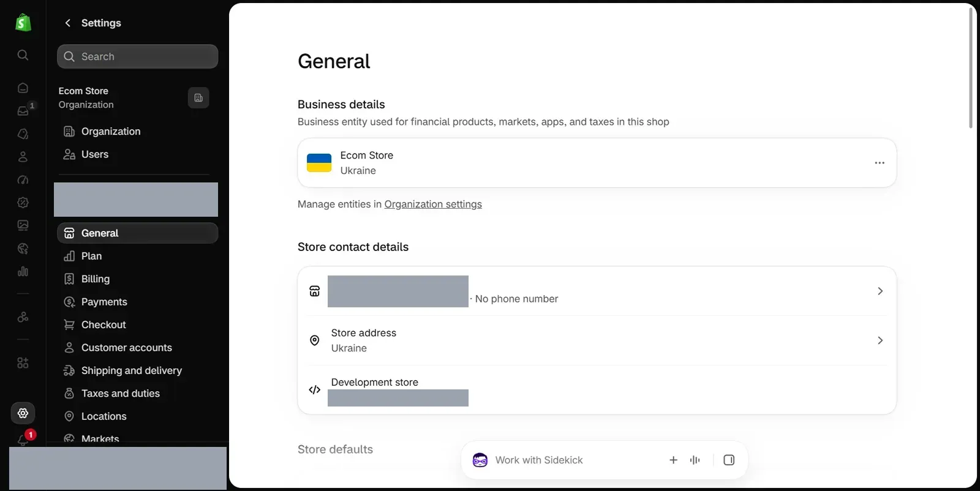Click the Development store code icon

tap(315, 390)
